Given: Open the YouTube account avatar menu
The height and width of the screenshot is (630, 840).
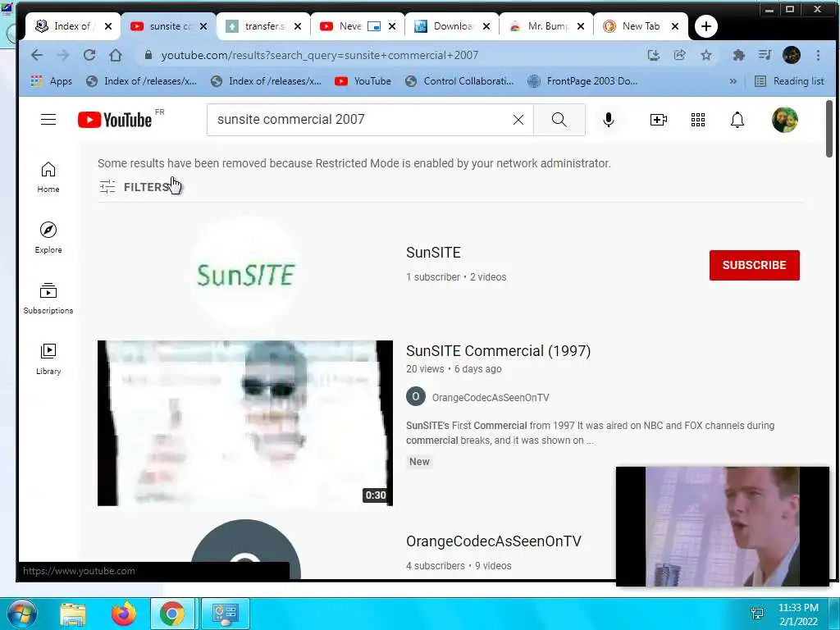Looking at the screenshot, I should coord(785,120).
